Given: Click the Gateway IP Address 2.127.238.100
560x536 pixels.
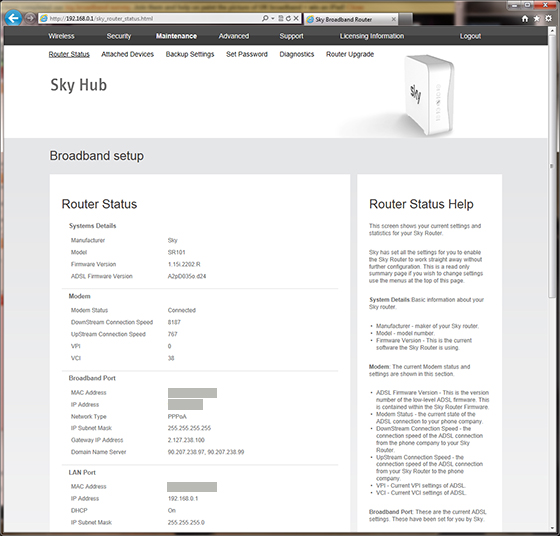Looking at the screenshot, I should [186, 440].
